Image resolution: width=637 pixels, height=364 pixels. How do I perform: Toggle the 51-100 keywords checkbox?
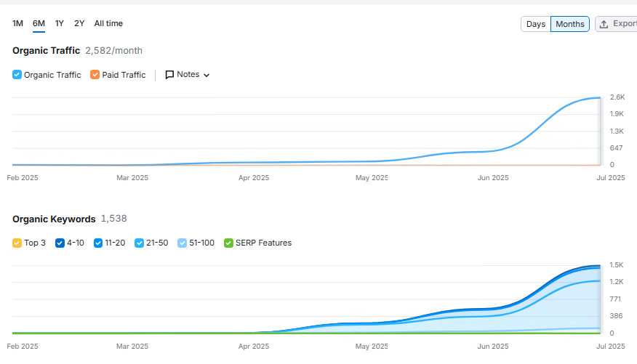coord(182,243)
